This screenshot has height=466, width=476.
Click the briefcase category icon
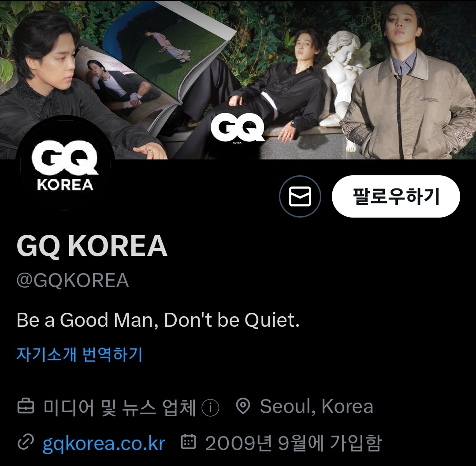pyautogui.click(x=26, y=407)
